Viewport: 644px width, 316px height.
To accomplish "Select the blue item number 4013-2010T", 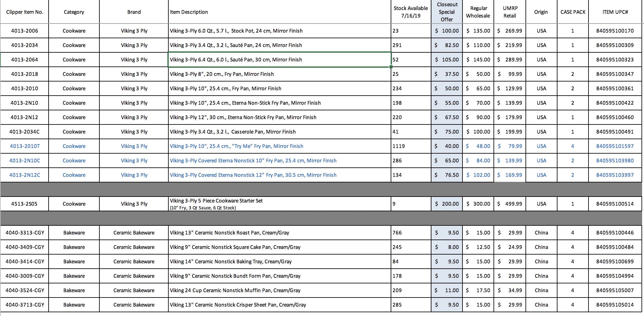I will click(x=25, y=146).
